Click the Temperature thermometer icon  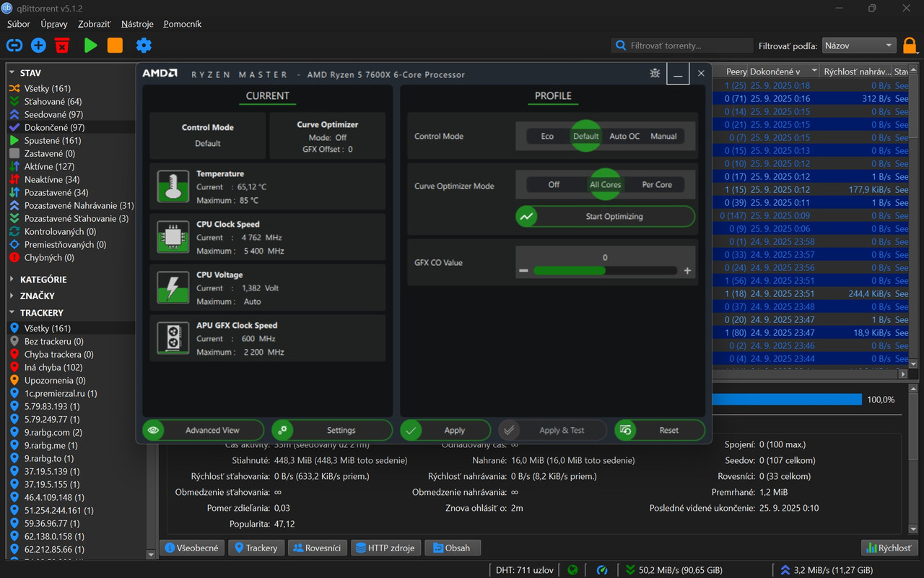[x=173, y=186]
